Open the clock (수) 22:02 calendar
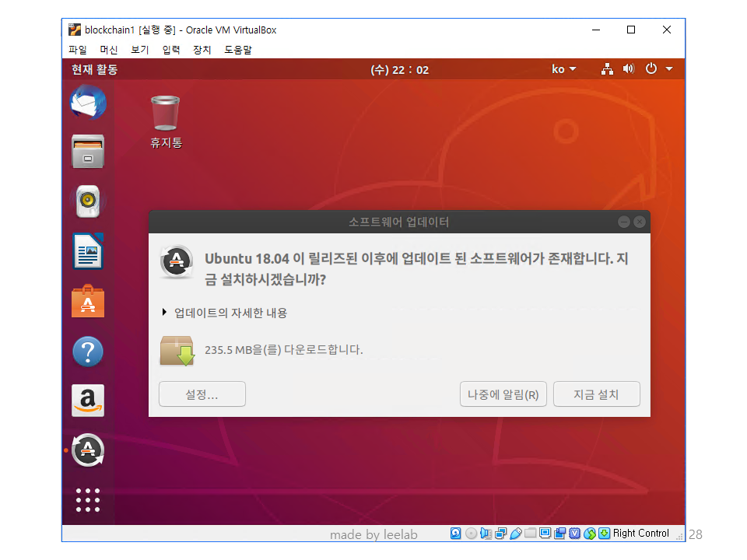This screenshot has width=747, height=560. [x=400, y=70]
